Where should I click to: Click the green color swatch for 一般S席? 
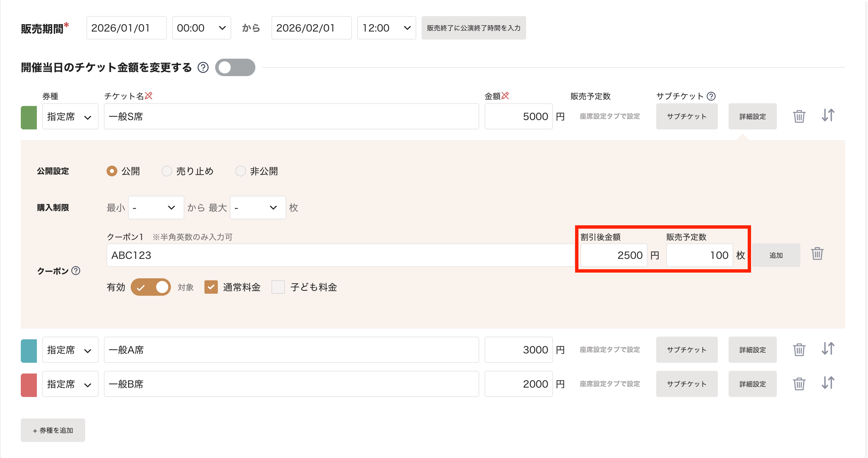point(28,117)
